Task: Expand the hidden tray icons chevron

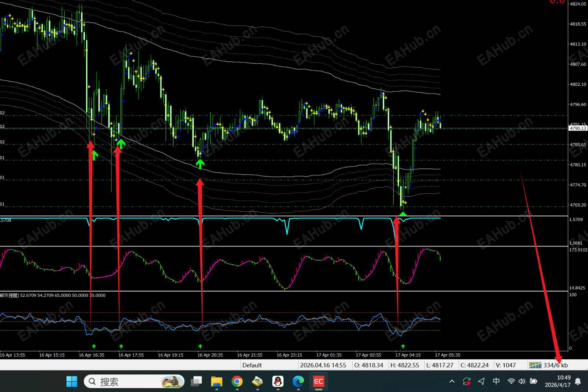Action: [452, 381]
